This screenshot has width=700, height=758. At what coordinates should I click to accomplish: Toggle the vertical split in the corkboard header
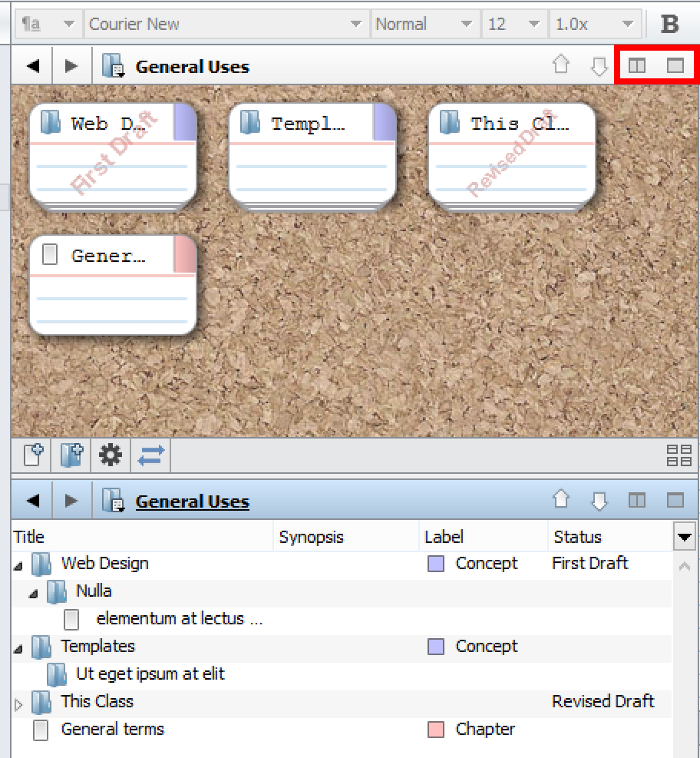click(637, 66)
